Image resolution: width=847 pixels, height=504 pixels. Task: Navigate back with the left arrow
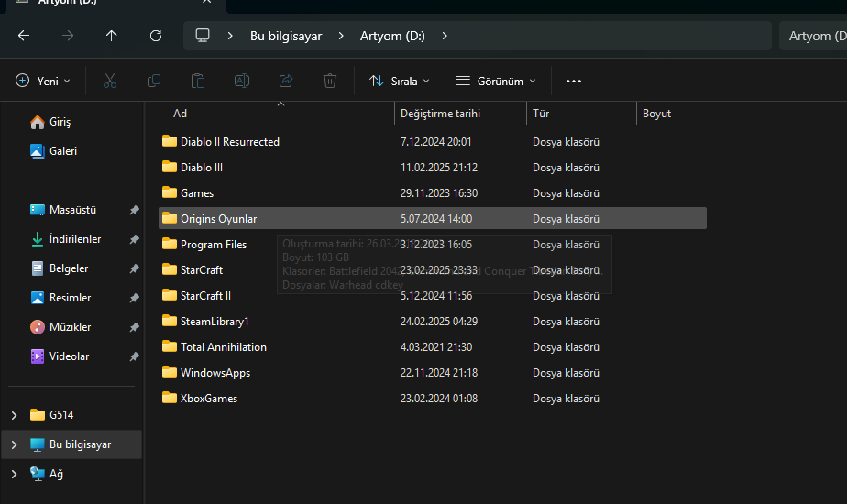pos(24,36)
